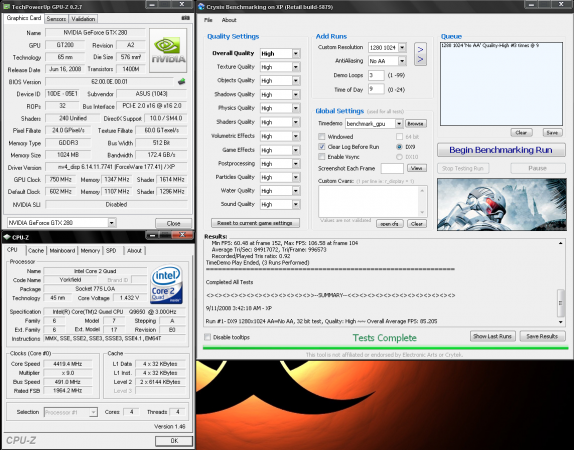574x450 pixels.
Task: Switch to GPU-Z Validation tab
Action: point(83,19)
